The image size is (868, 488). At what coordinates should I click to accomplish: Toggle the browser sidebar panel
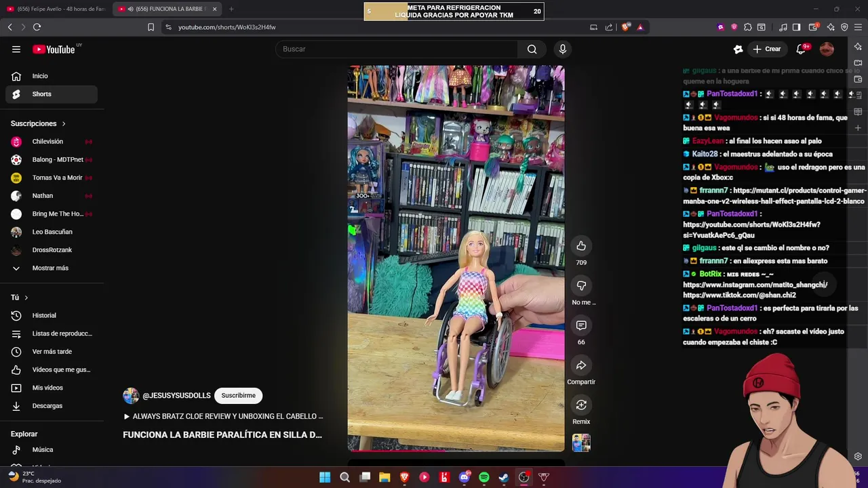[x=797, y=27]
